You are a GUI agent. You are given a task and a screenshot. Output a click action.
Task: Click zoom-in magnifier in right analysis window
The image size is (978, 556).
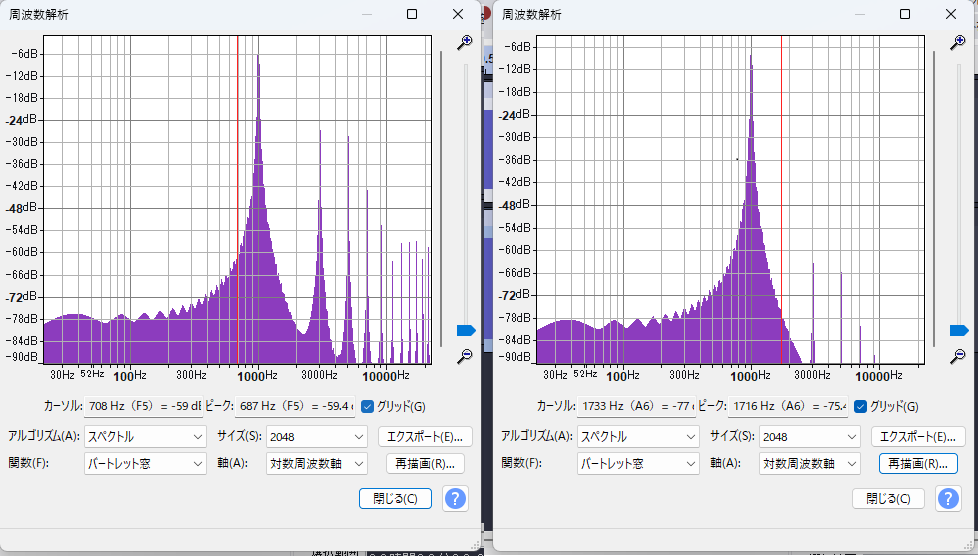[958, 42]
